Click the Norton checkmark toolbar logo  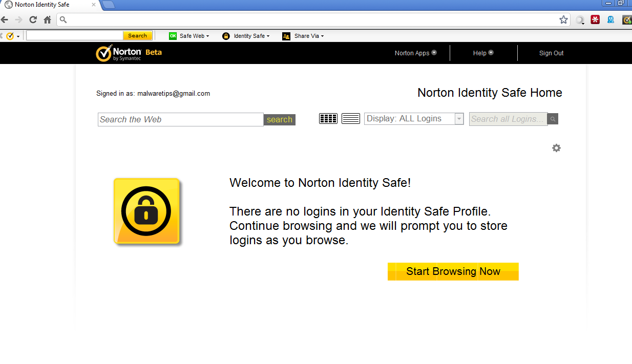click(x=10, y=36)
